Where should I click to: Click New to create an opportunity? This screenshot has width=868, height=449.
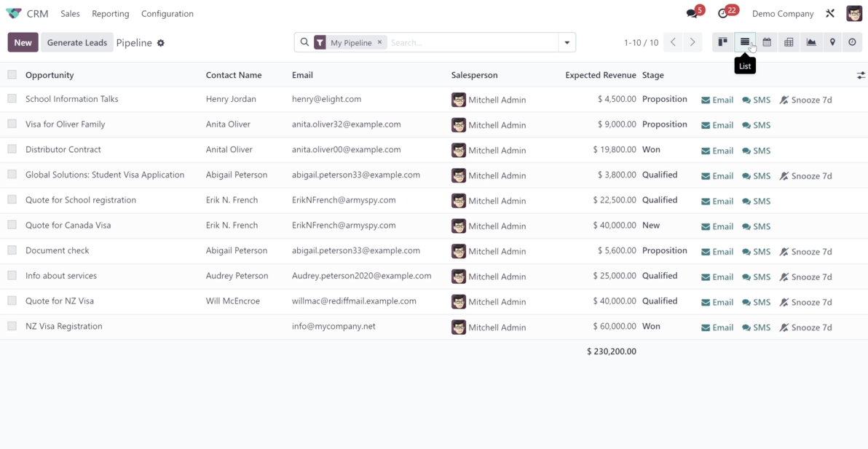(23, 43)
